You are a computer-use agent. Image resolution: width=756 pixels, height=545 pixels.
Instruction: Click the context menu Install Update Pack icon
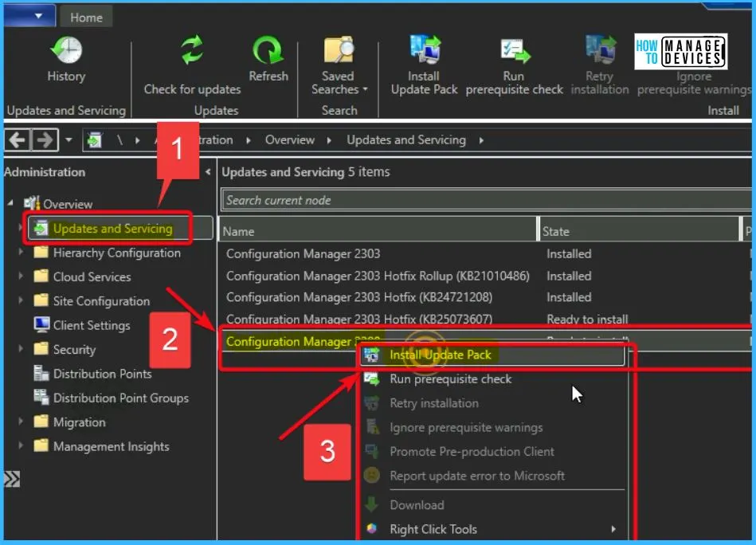[372, 355]
